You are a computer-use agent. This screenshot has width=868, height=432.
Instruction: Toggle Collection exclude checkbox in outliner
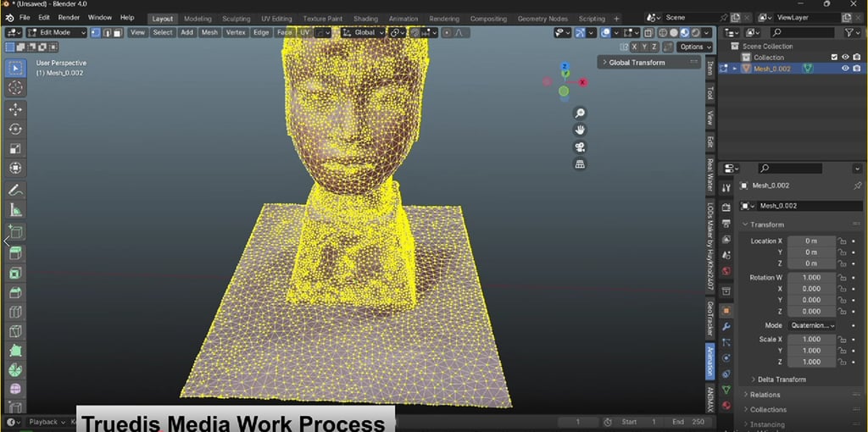pyautogui.click(x=834, y=57)
